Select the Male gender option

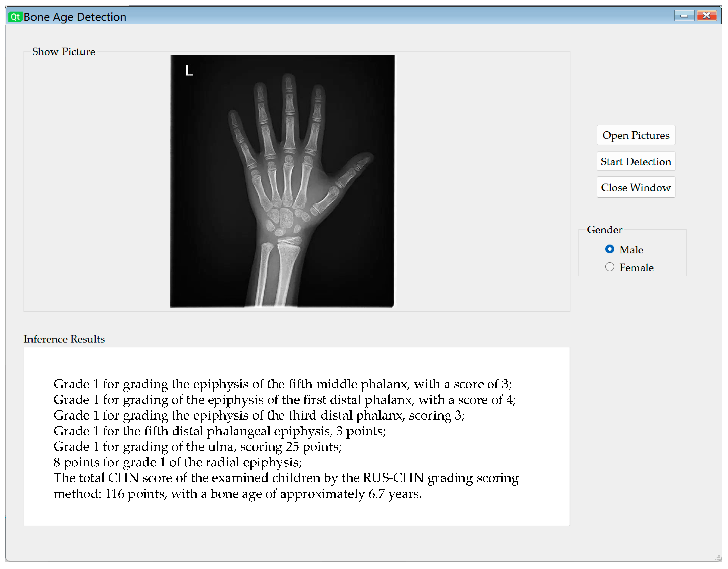pyautogui.click(x=609, y=249)
